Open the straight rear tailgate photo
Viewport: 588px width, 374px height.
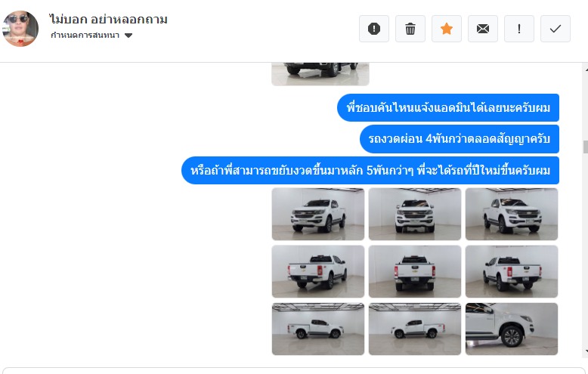(415, 271)
